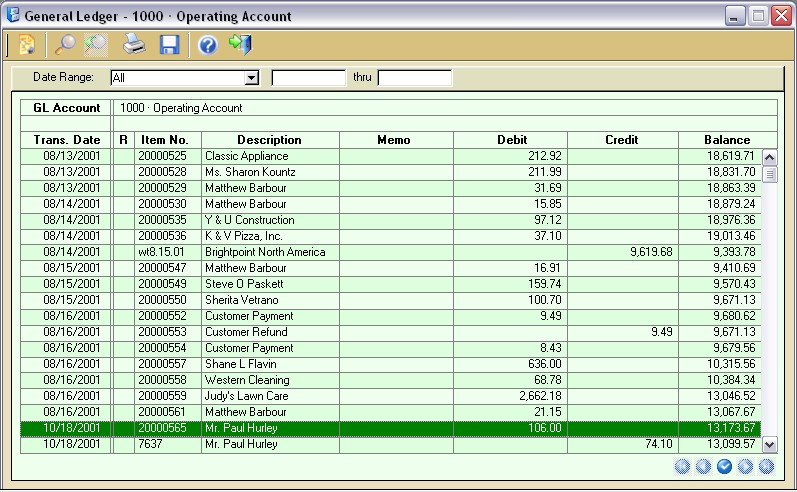Screen dimensions: 797x492
Task: Open help with the question mark icon
Action: (x=207, y=45)
